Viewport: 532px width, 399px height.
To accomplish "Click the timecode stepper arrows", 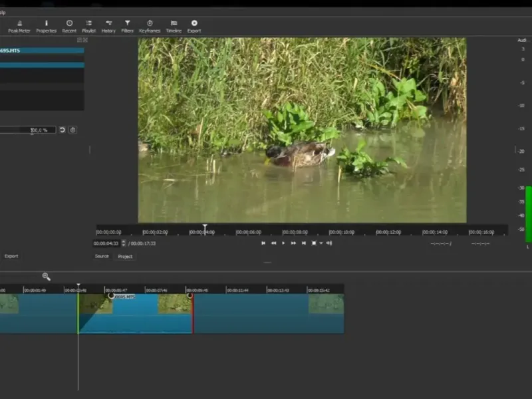I will click(x=123, y=243).
